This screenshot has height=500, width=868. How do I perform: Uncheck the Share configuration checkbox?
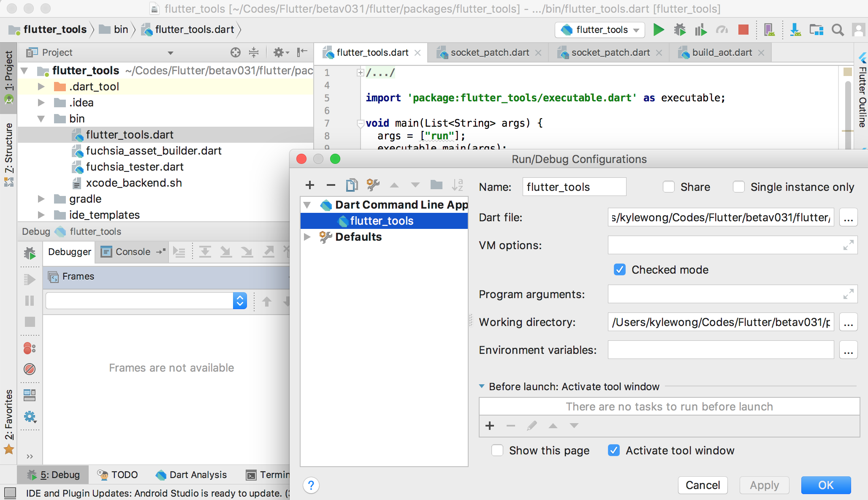pyautogui.click(x=668, y=187)
